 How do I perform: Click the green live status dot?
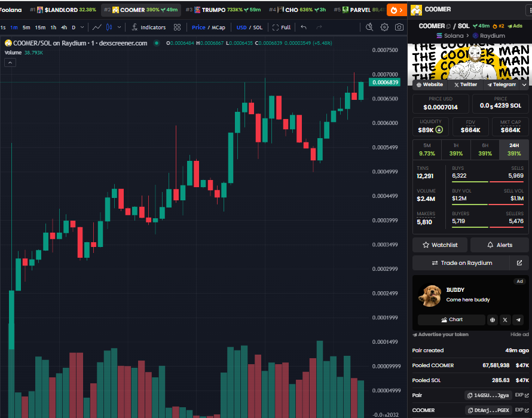tap(157, 43)
